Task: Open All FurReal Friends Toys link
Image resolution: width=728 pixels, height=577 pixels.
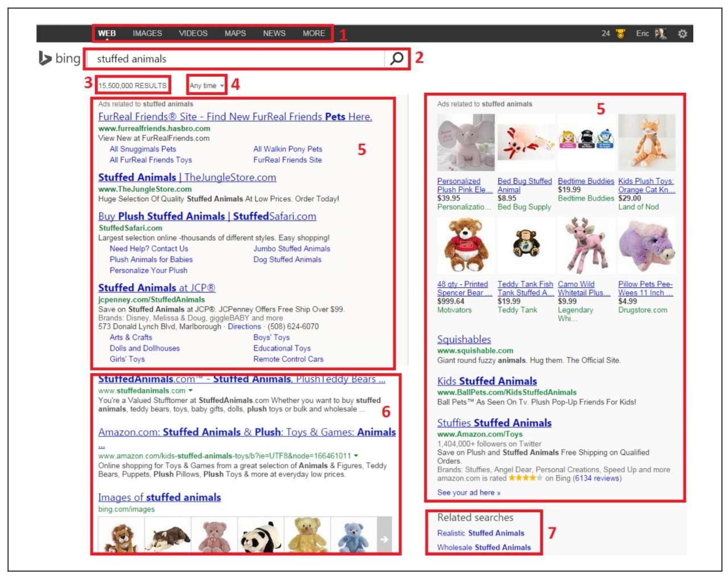Action: pos(151,160)
